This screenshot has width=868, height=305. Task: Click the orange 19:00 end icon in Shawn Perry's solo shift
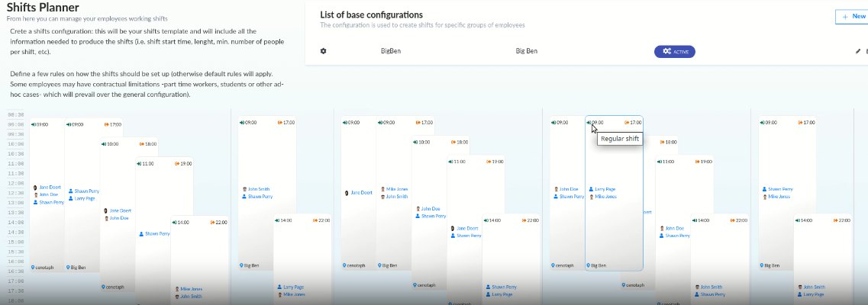[x=177, y=163]
